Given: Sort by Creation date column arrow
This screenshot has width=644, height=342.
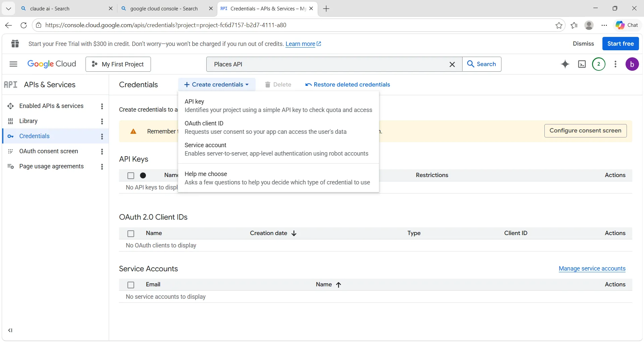Looking at the screenshot, I should click(294, 233).
